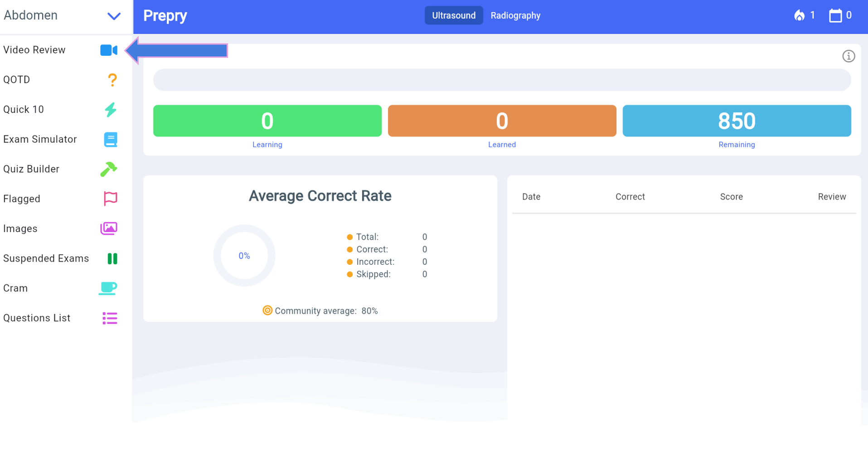
Task: Click the Correct column header
Action: [x=630, y=197]
